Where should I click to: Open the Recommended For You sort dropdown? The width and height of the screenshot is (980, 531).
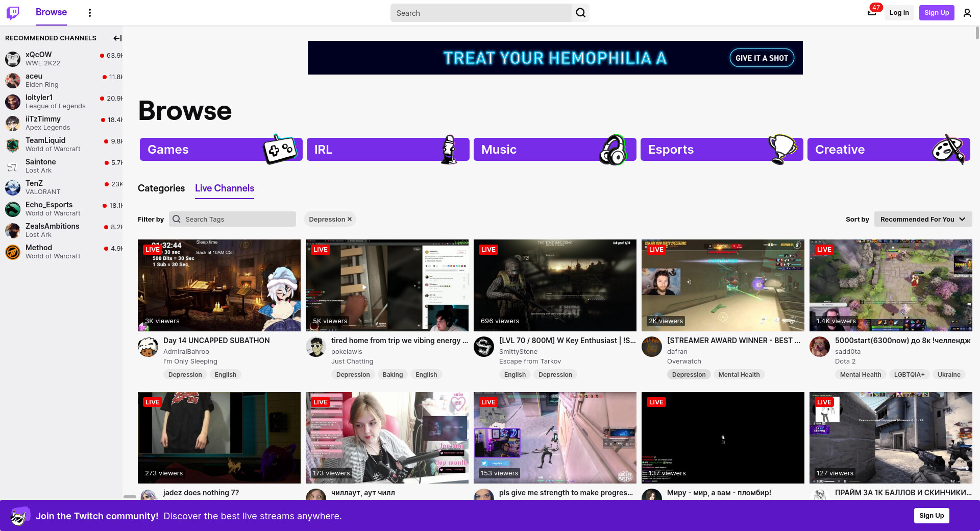(922, 219)
